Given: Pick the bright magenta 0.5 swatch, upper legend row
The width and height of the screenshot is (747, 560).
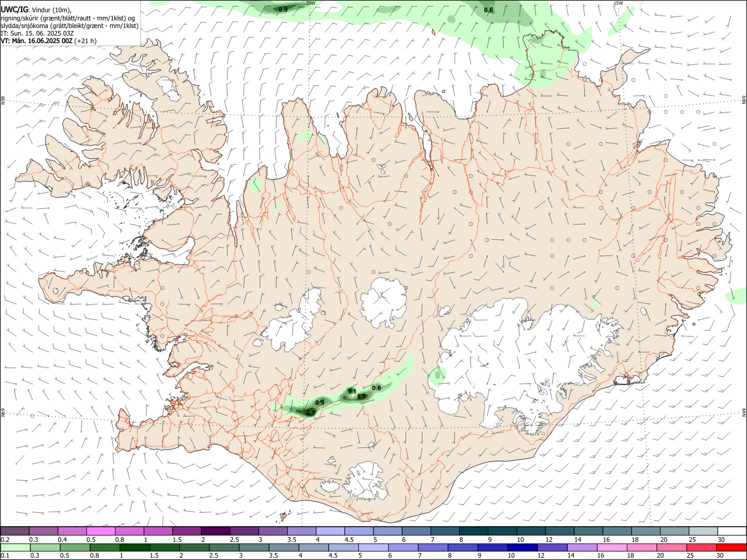Looking at the screenshot, I should tap(100, 531).
